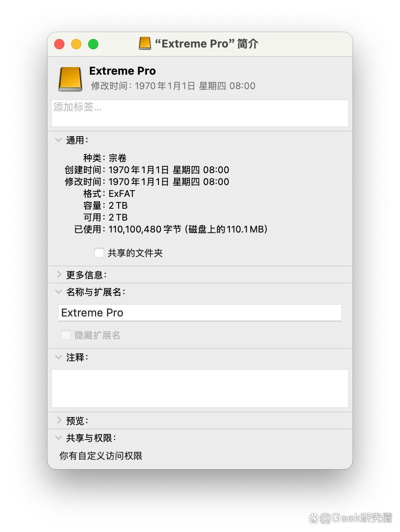This screenshot has width=400, height=532.
Task: Click the small drive icon in title bar
Action: pos(145,43)
